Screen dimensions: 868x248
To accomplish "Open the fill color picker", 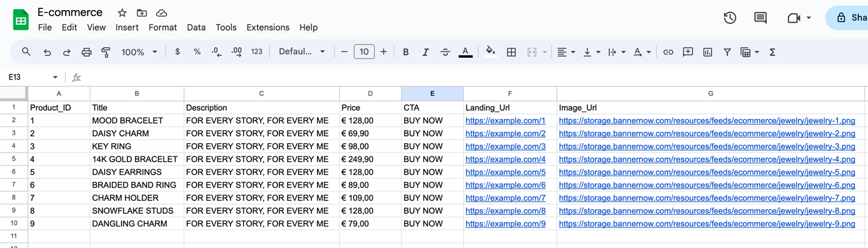I will point(490,52).
